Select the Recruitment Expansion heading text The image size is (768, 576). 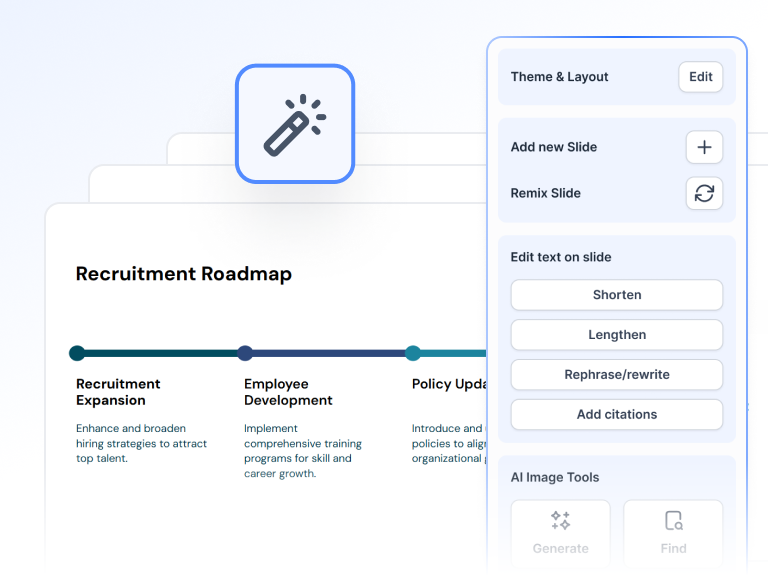tap(118, 392)
